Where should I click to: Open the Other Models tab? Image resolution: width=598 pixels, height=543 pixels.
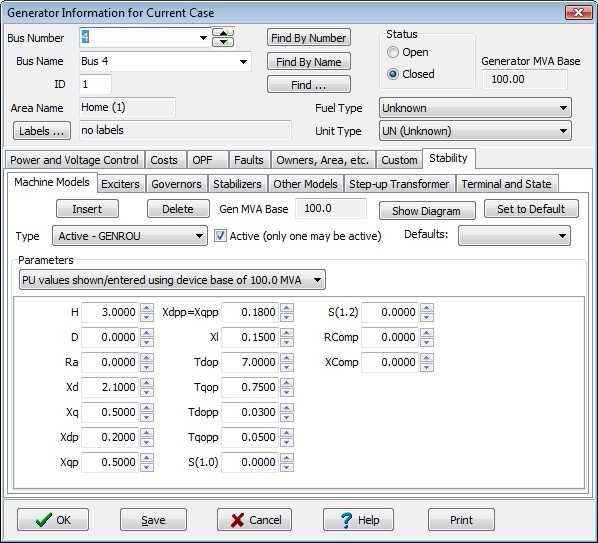click(305, 184)
